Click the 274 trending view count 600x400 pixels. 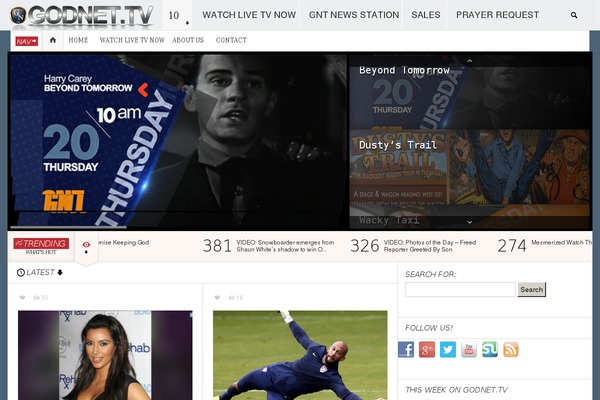click(512, 246)
